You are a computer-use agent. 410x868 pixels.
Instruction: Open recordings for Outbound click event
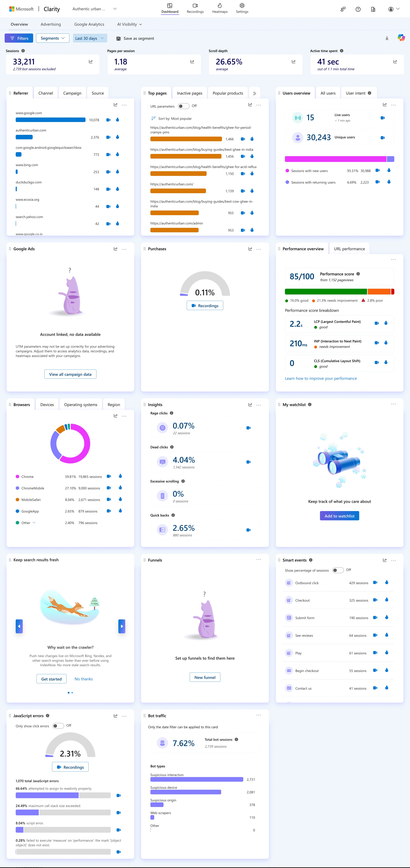click(375, 583)
